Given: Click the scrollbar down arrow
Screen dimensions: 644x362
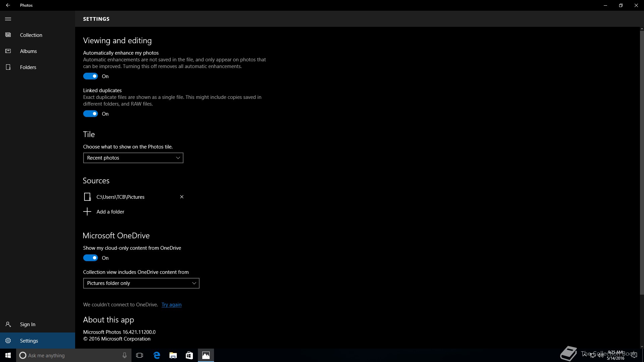Looking at the screenshot, I should [x=642, y=347].
